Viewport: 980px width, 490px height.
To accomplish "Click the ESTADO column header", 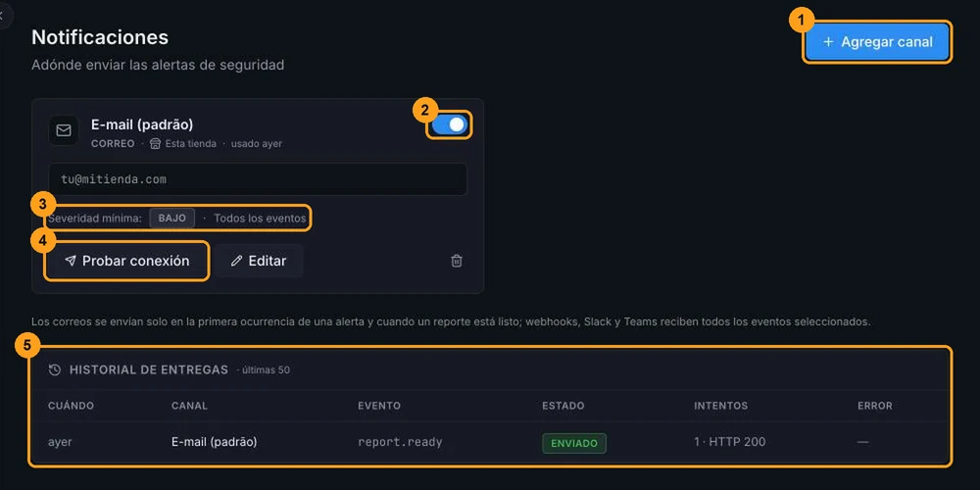I will pos(563,406).
